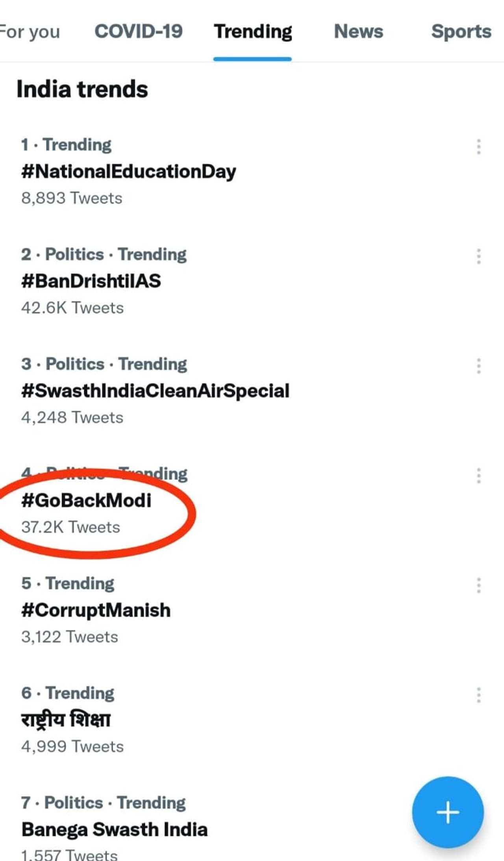Screen dimensions: 504x861
Task: Go to the For you tab
Action: click(x=30, y=31)
